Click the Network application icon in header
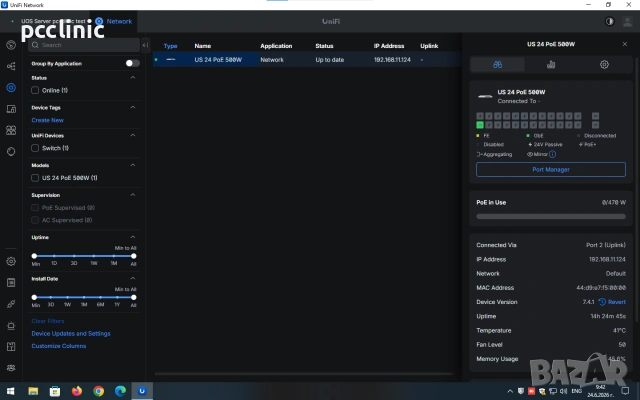 [x=99, y=21]
